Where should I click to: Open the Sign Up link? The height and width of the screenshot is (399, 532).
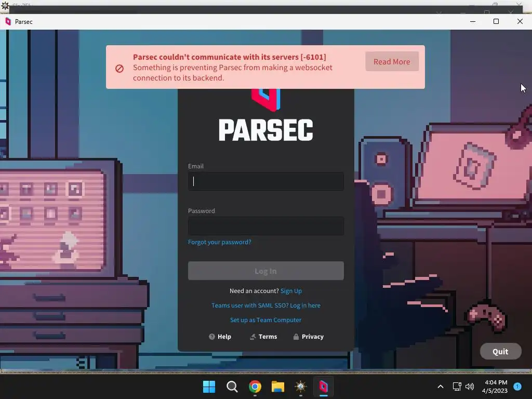pos(291,291)
